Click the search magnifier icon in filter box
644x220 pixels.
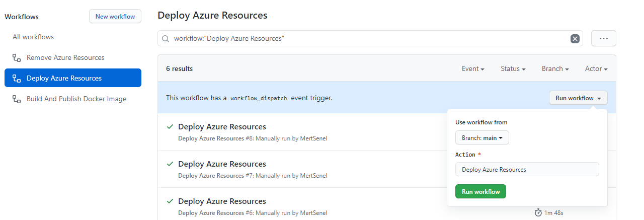pyautogui.click(x=166, y=38)
